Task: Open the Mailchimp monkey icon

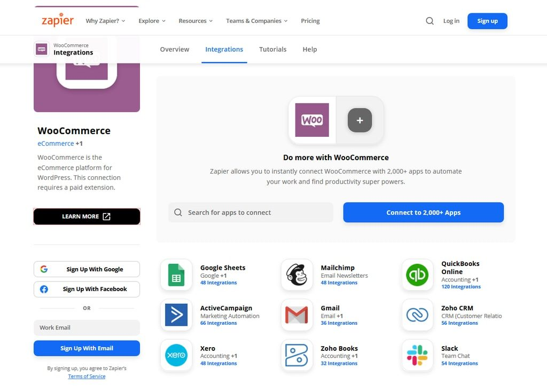Action: point(297,275)
